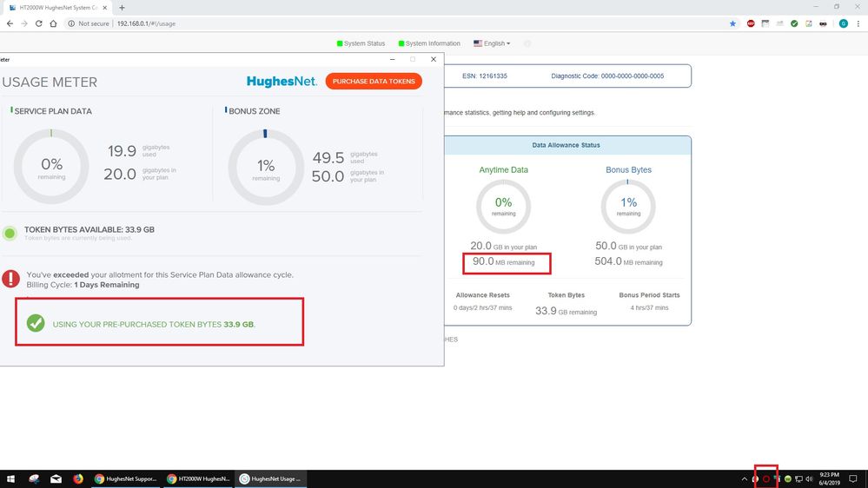This screenshot has width=868, height=488.
Task: Open Chrome's three-dot menu
Action: [x=858, y=23]
